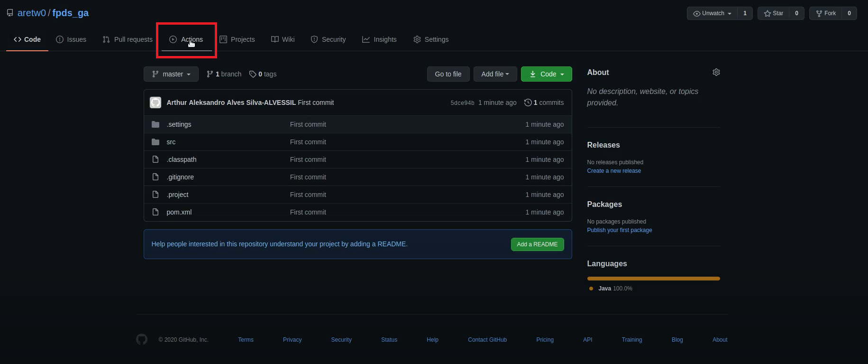Click the Privacy footer link

(292, 340)
